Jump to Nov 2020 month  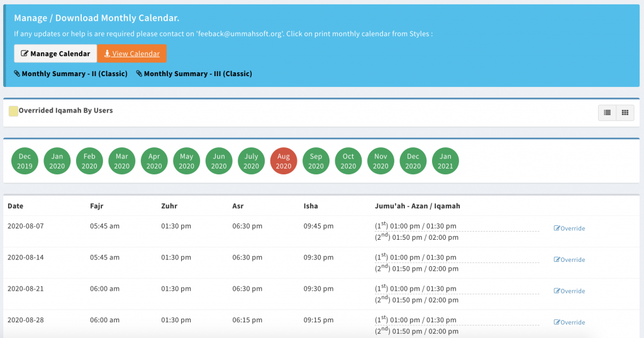(380, 161)
